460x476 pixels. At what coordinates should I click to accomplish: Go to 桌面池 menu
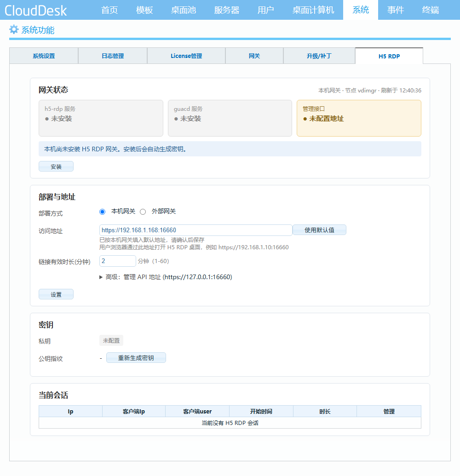[184, 10]
